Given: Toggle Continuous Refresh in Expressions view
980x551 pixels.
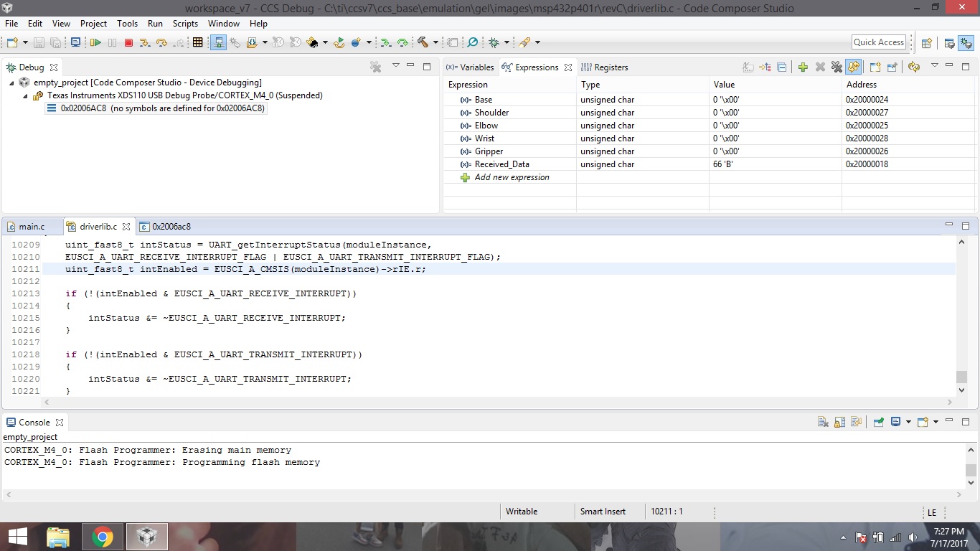Looking at the screenshot, I should 853,67.
